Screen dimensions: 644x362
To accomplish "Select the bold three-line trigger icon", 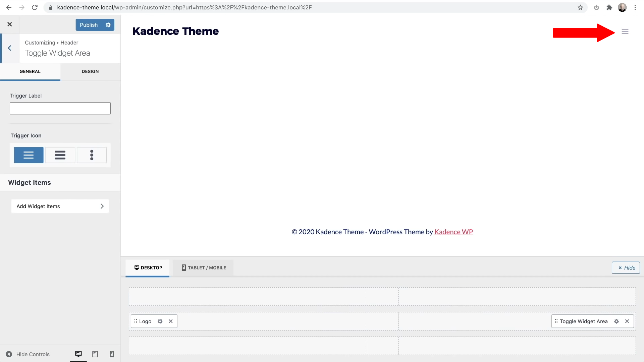I will click(x=60, y=155).
